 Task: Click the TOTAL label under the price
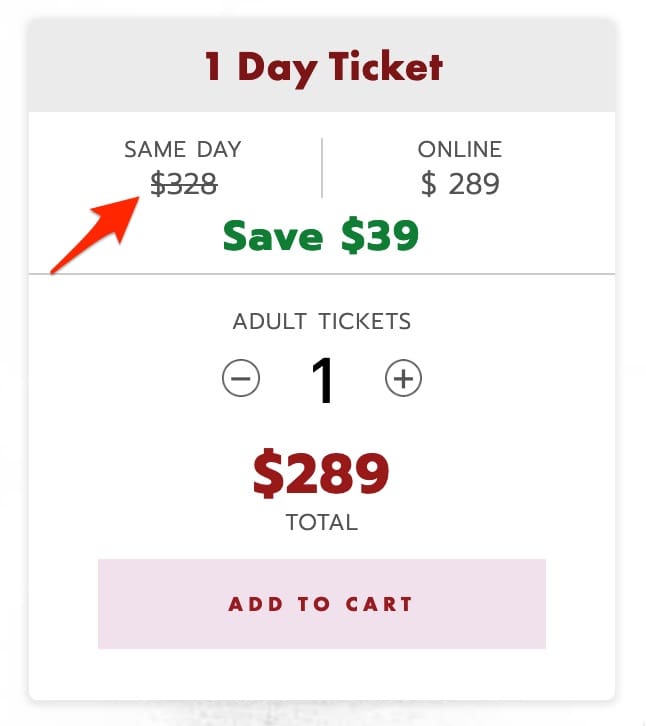tap(322, 522)
